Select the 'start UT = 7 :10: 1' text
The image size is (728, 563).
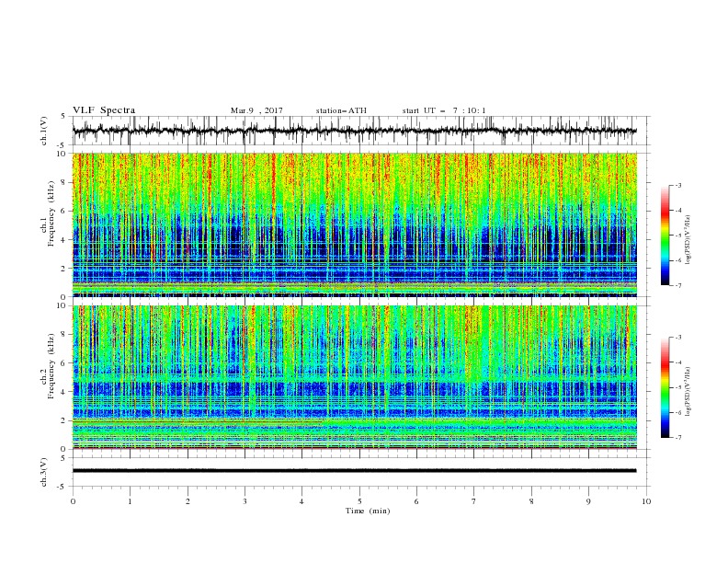pos(444,110)
